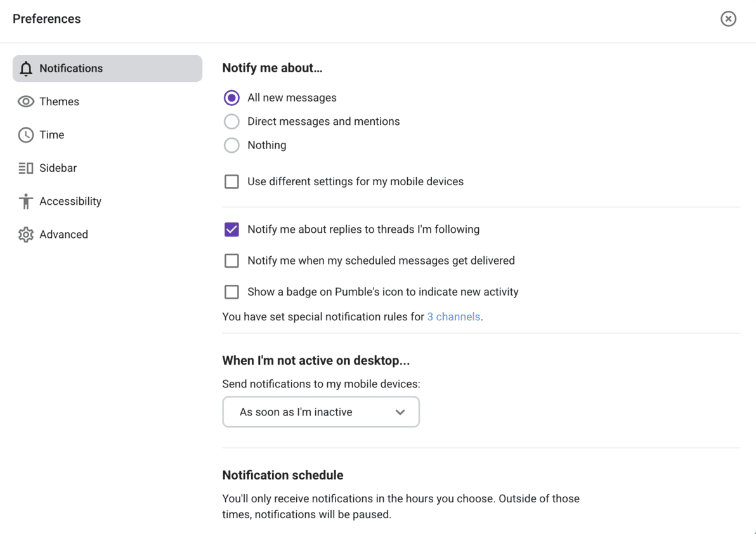The width and height of the screenshot is (756, 534).
Task: Click the bell icon beside Notifications
Action: coord(26,68)
